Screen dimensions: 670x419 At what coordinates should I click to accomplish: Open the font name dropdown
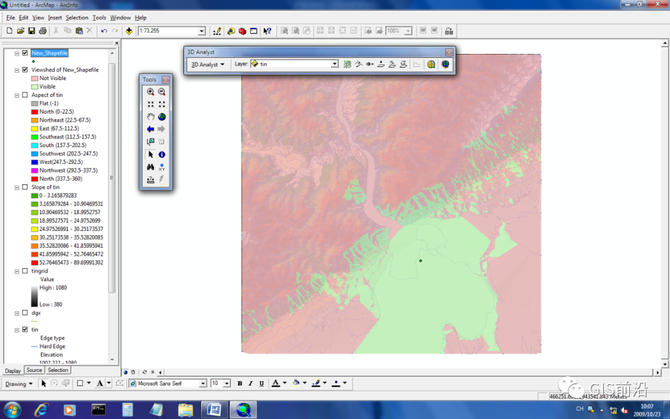pyautogui.click(x=203, y=384)
